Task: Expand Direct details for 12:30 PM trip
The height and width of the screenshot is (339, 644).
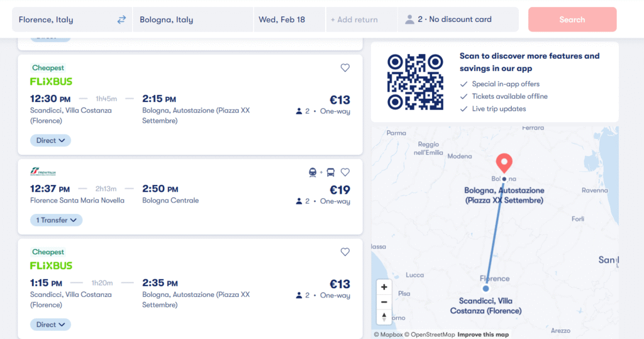Action: pos(50,141)
